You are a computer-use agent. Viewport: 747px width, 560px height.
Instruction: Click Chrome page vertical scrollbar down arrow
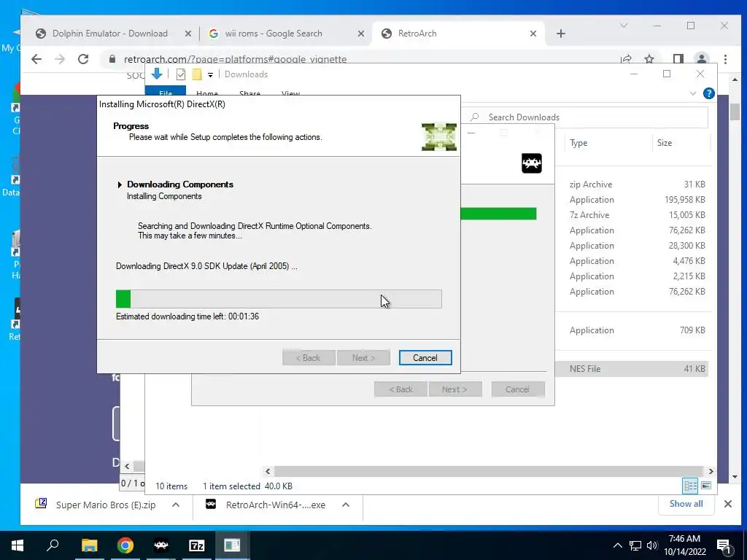[735, 477]
